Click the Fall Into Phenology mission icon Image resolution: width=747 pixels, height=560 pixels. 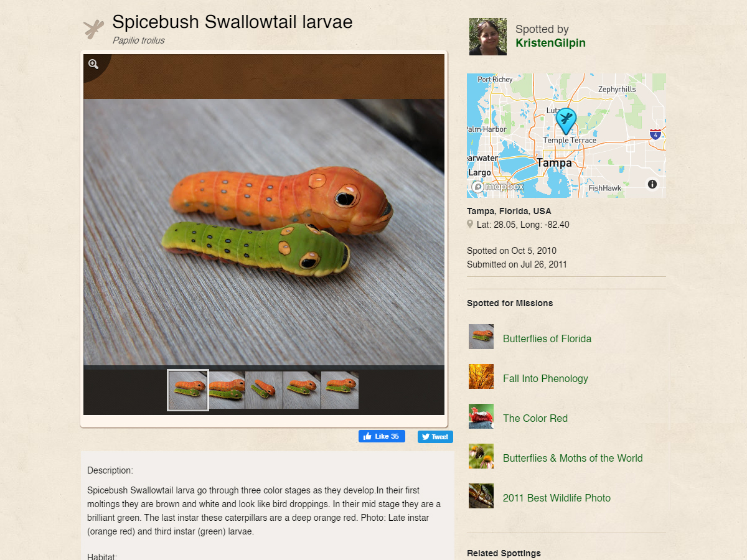point(481,376)
